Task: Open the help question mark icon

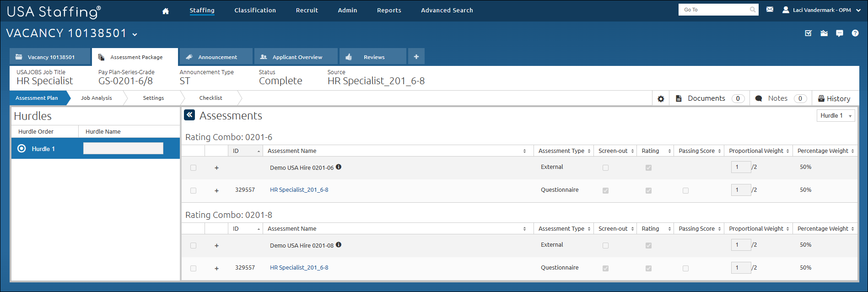Action: (x=855, y=33)
